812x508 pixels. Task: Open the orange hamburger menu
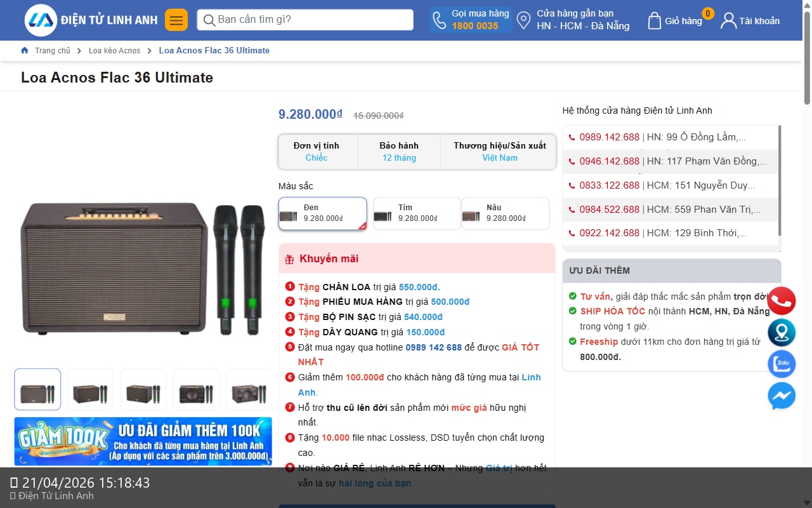point(176,20)
